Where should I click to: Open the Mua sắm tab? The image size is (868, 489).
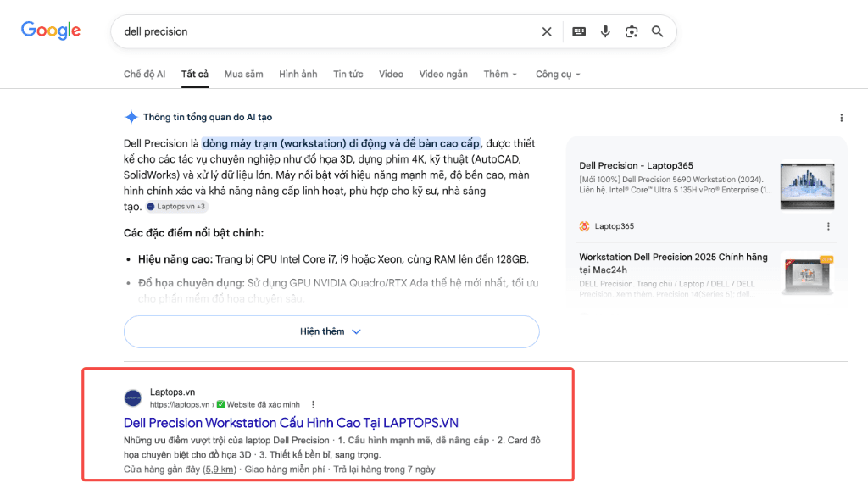pyautogui.click(x=243, y=74)
